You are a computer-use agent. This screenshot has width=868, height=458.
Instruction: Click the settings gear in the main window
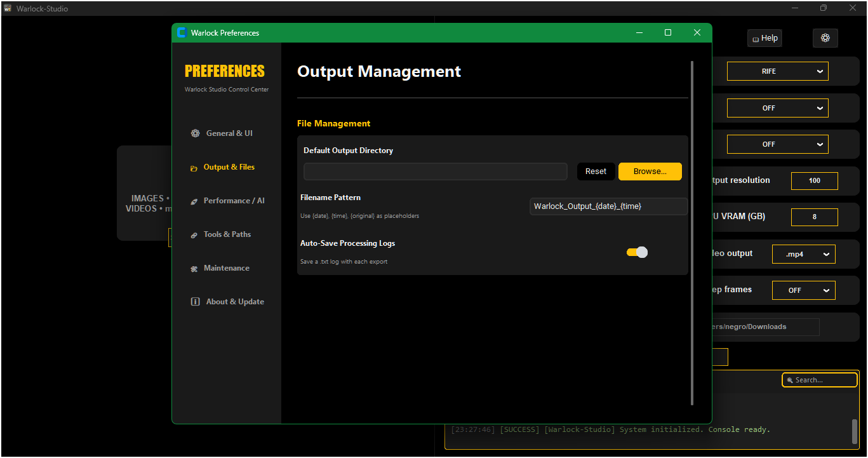tap(825, 38)
